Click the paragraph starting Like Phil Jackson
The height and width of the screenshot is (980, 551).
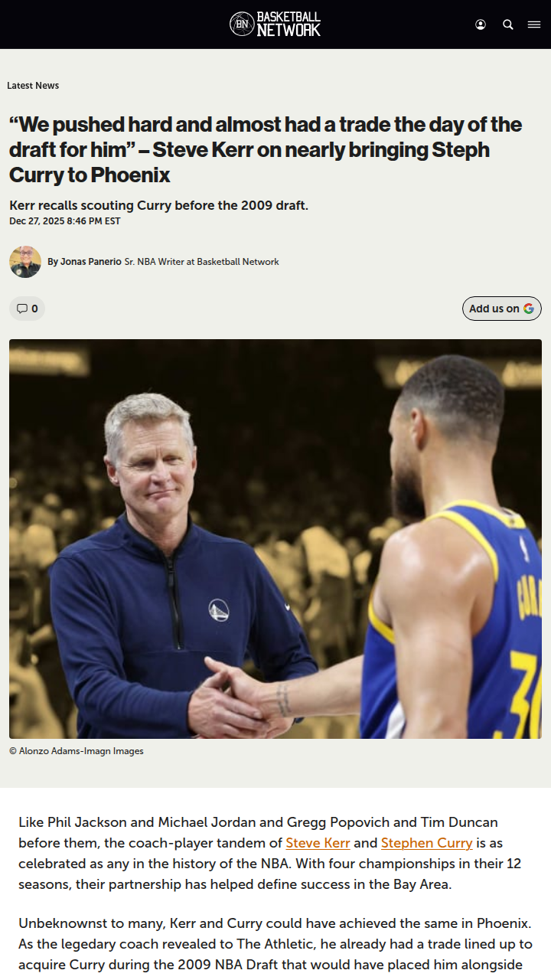coord(275,854)
